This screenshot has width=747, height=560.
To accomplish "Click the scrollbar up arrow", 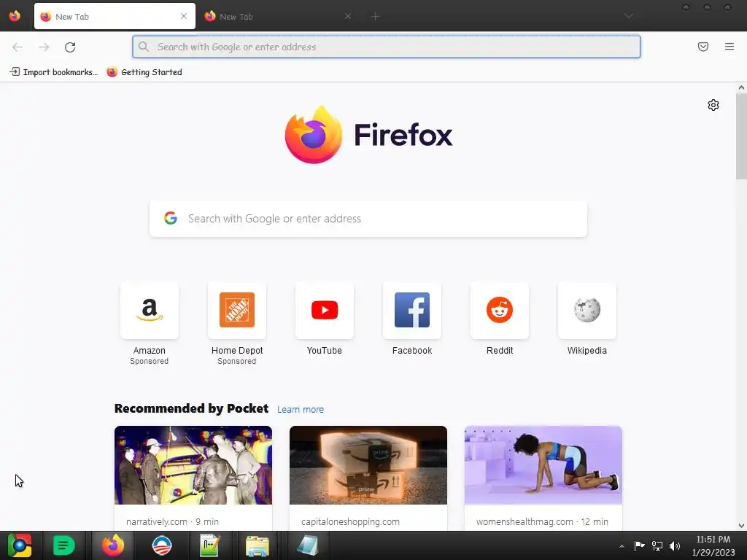I will (x=741, y=87).
